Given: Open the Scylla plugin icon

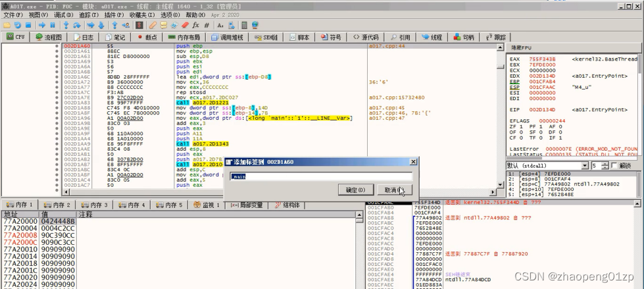Looking at the screenshot, I should click(x=139, y=26).
